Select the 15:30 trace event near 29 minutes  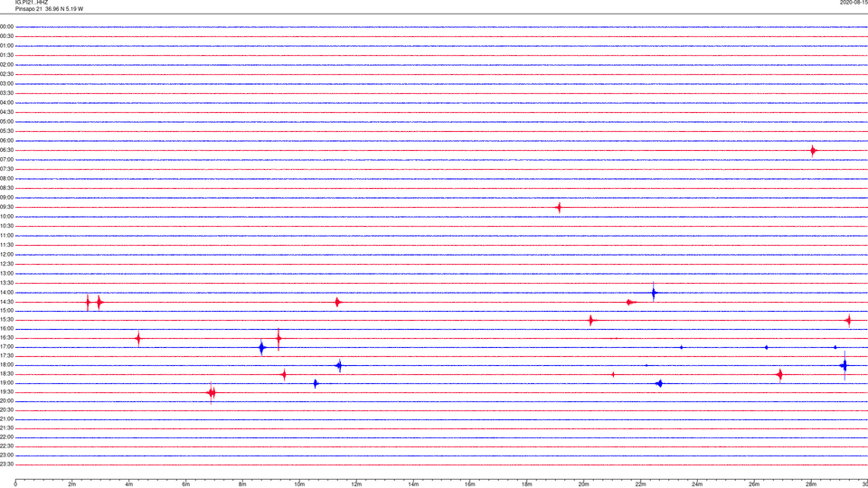click(x=849, y=320)
